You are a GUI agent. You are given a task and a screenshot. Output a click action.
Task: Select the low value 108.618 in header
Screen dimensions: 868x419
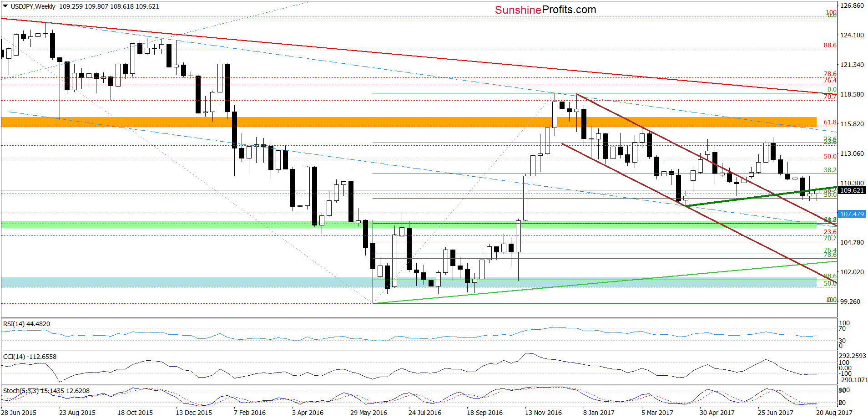[122, 6]
